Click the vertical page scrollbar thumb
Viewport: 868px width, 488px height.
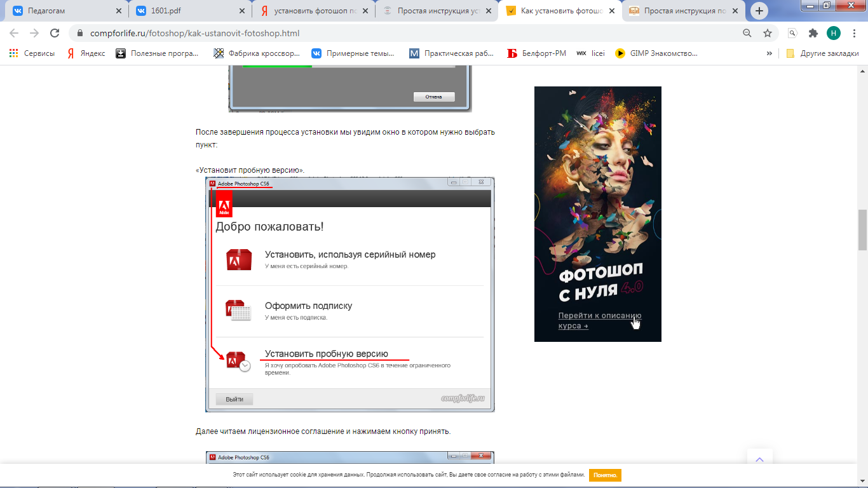pyautogui.click(x=862, y=229)
